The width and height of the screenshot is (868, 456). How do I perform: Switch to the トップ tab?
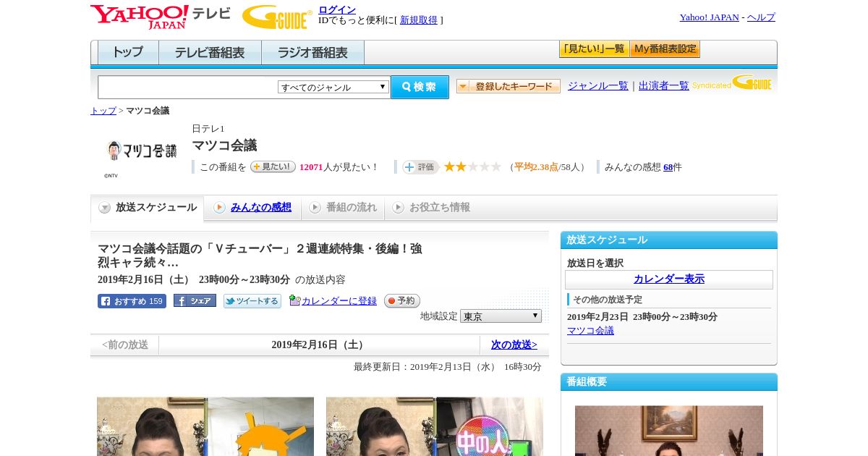tap(128, 53)
